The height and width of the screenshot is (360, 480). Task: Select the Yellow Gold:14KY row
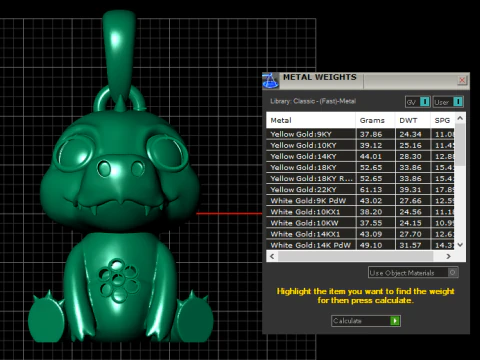tap(360, 156)
